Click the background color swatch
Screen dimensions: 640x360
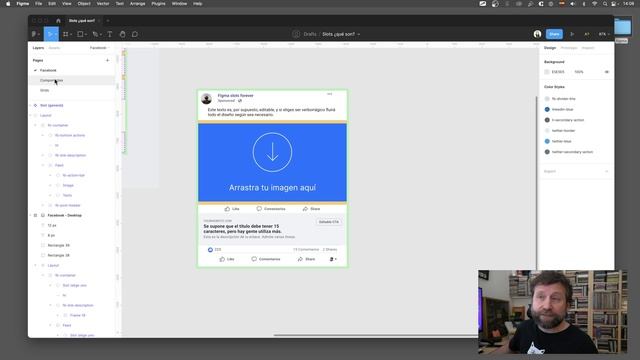(x=547, y=72)
